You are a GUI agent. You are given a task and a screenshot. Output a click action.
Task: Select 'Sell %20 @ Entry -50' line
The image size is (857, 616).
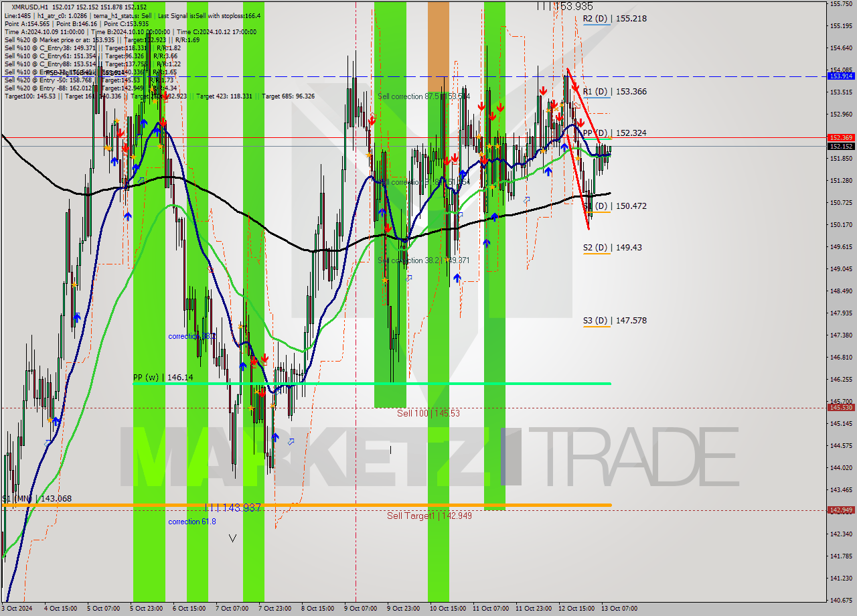(90, 80)
